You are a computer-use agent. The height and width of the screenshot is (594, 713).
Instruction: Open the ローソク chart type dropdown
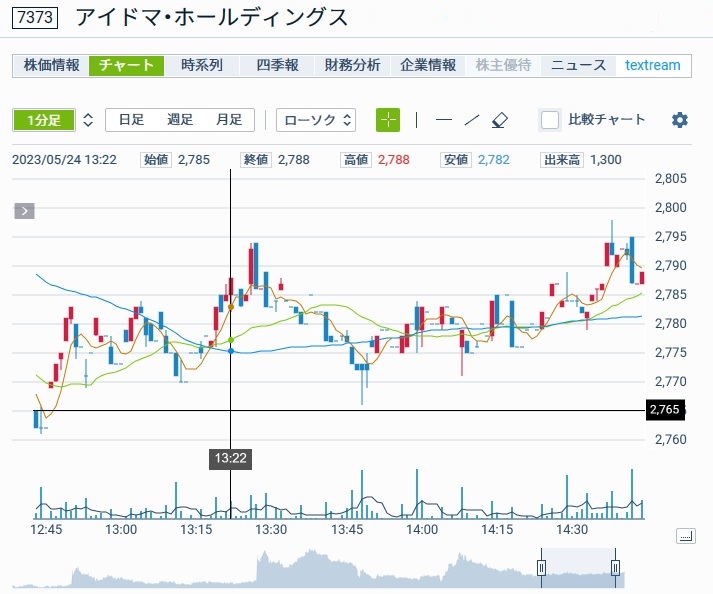pos(317,120)
